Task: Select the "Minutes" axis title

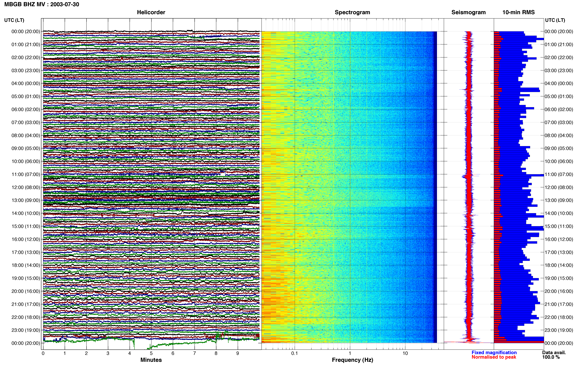Action: coord(151,360)
